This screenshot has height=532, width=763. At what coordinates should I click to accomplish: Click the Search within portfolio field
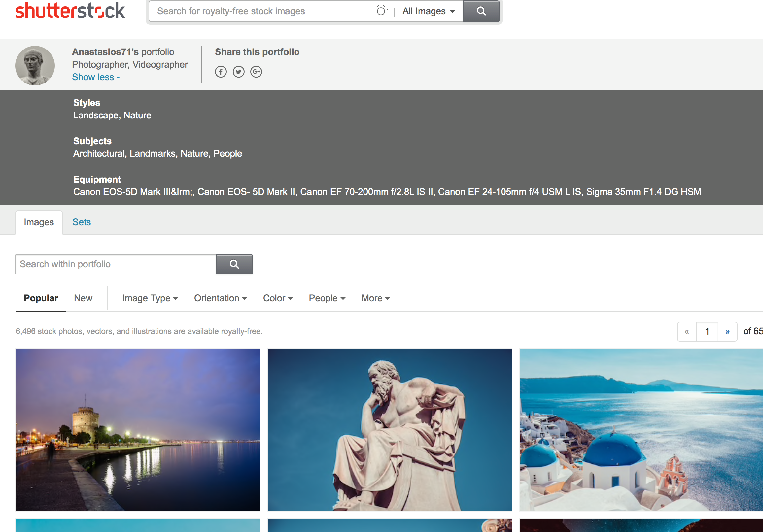pos(116,264)
